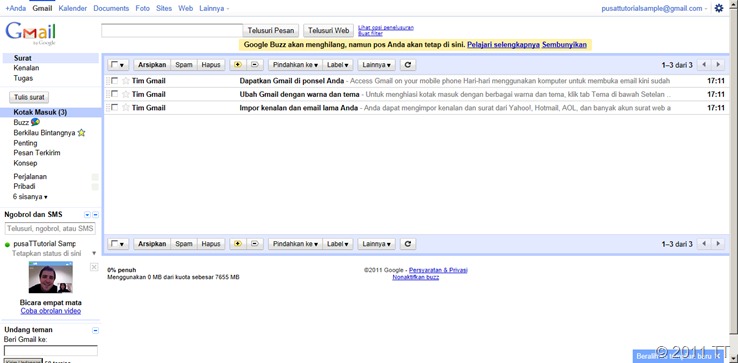Star the 'Ubah Gmail dengan warna' email
738x363 pixels.
click(x=126, y=94)
